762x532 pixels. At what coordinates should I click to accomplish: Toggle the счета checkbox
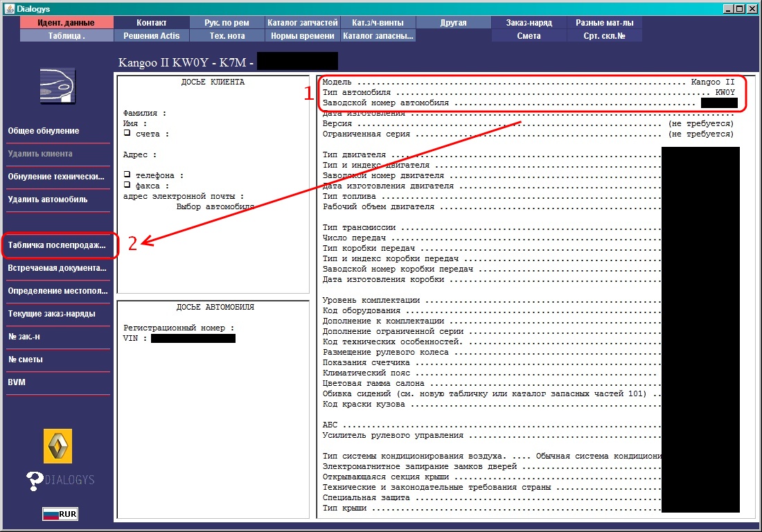pos(127,132)
